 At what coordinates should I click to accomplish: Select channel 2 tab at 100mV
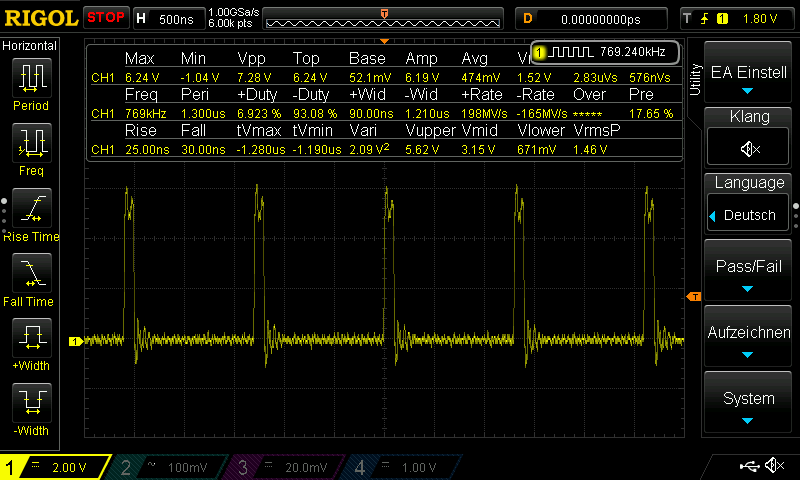168,467
